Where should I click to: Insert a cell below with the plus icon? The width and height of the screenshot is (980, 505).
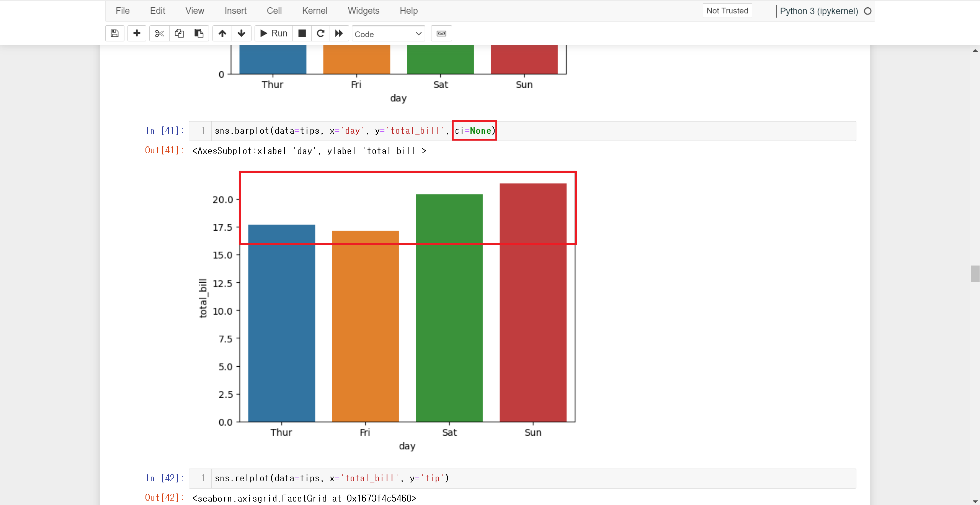point(137,33)
